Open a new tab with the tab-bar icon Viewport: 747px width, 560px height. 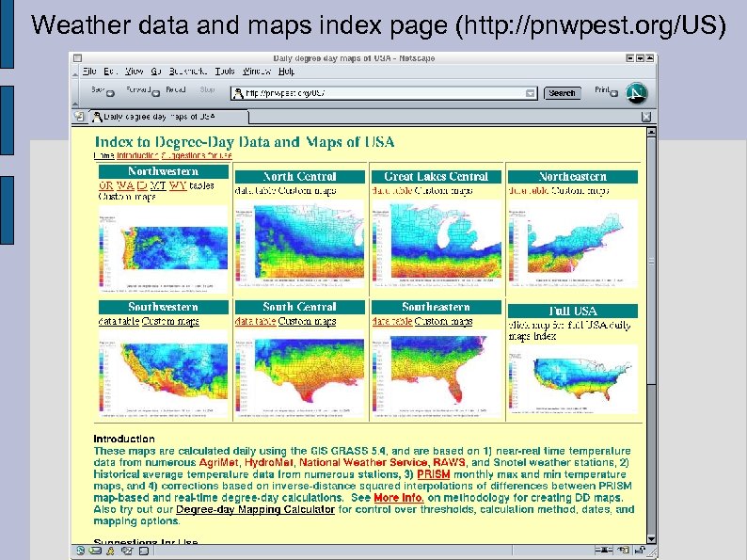click(x=80, y=117)
